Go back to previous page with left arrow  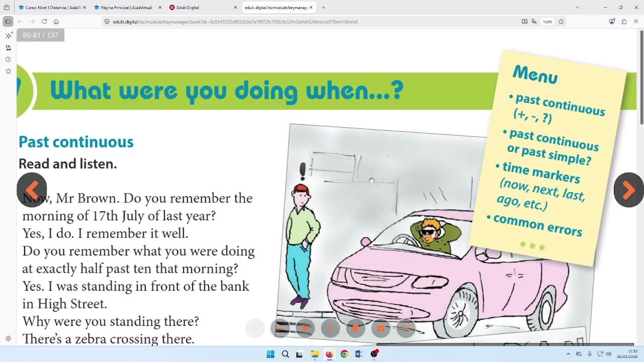pyautogui.click(x=32, y=190)
